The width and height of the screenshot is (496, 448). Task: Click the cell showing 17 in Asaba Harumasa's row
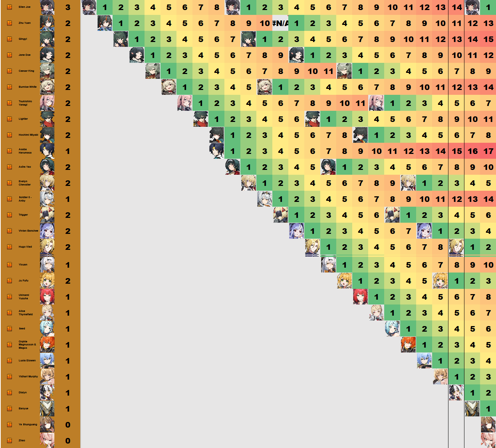(488, 151)
